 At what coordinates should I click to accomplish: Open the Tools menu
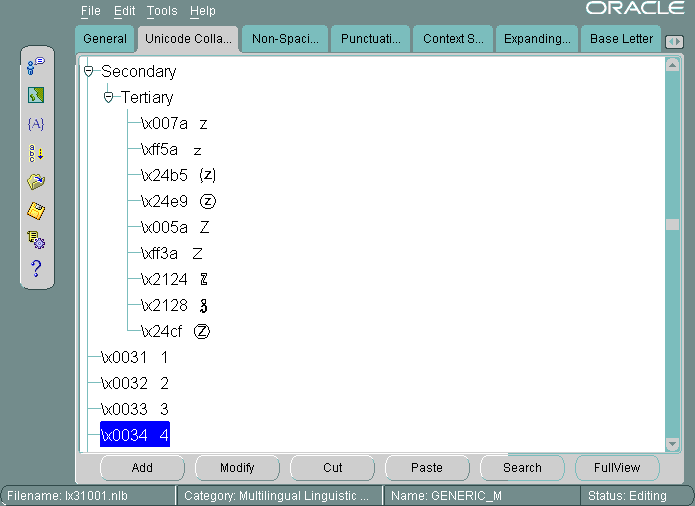pos(161,11)
